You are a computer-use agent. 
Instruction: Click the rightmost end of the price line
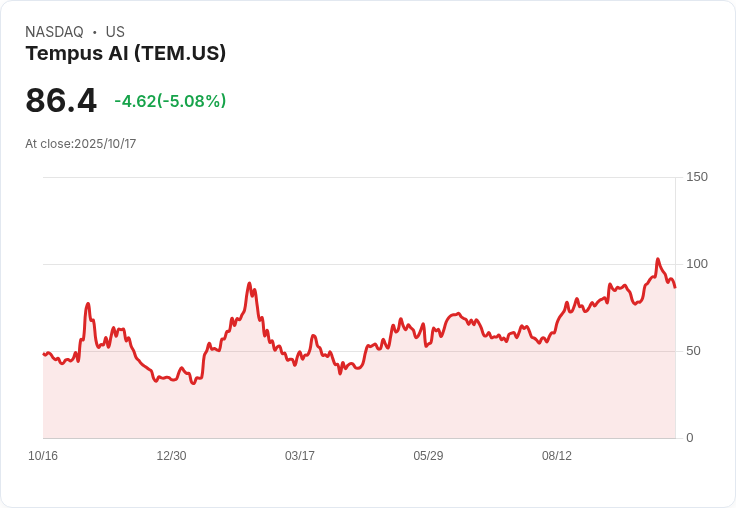tap(675, 287)
